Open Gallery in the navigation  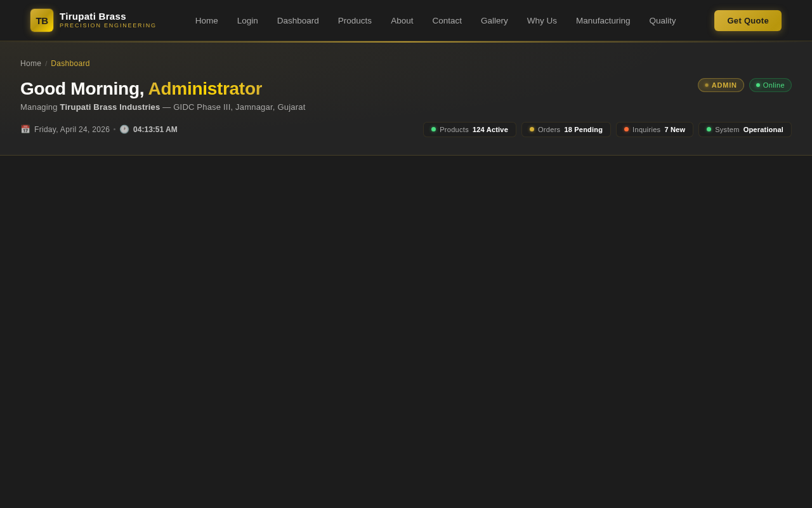(x=494, y=20)
